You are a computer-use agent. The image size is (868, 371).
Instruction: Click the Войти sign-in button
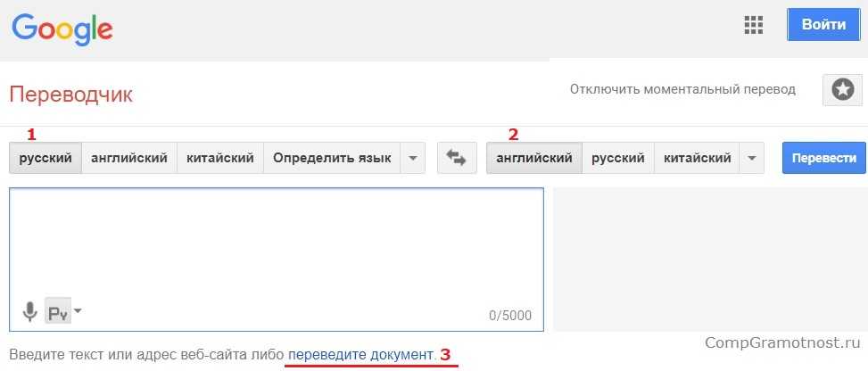point(823,25)
